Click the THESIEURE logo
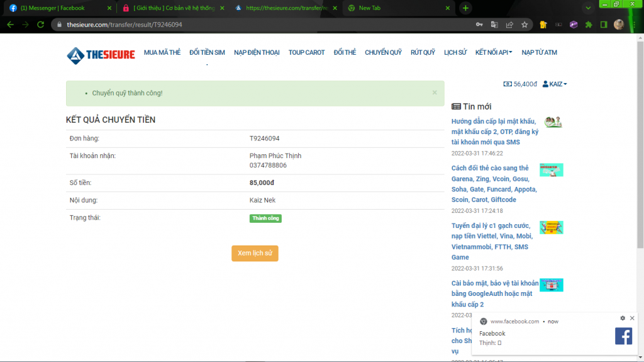Image resolution: width=644 pixels, height=362 pixels. (x=101, y=55)
